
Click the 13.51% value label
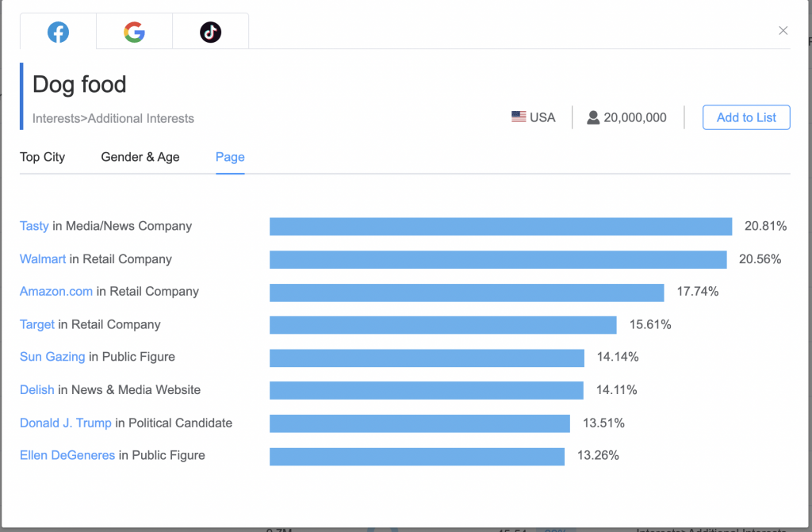(x=603, y=423)
